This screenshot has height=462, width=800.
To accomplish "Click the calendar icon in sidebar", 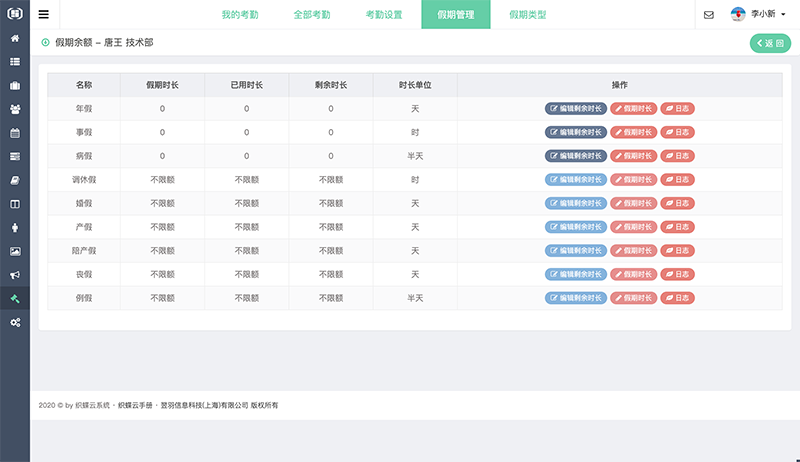I will click(15, 132).
